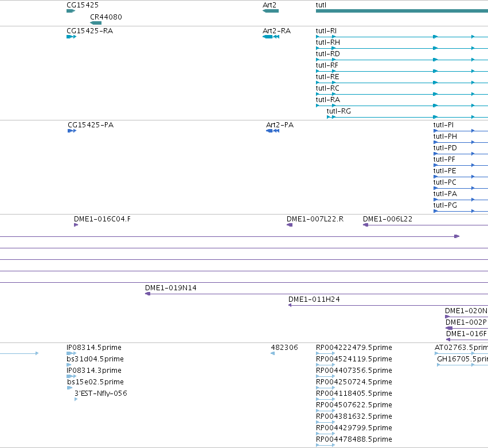Viewport: 488px width, 448px height.
Task: Click the tutl-PC protein label
Action: [445, 182]
